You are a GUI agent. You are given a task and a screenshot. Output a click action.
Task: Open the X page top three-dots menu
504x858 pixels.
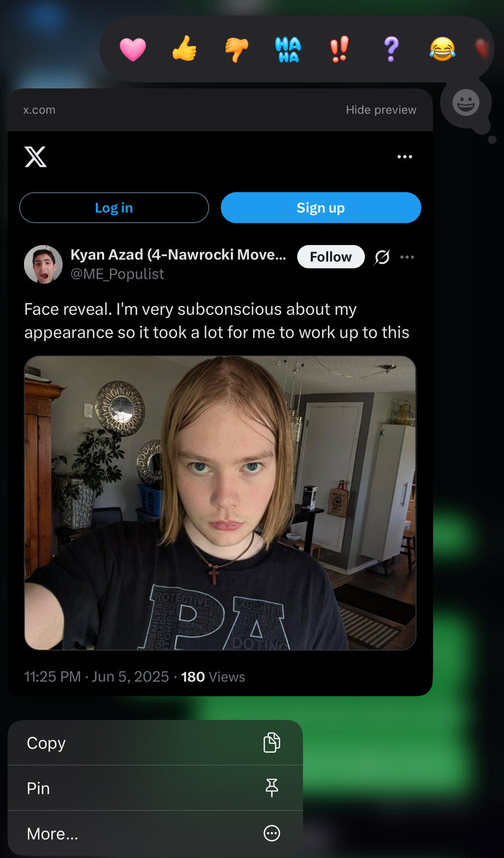(405, 157)
